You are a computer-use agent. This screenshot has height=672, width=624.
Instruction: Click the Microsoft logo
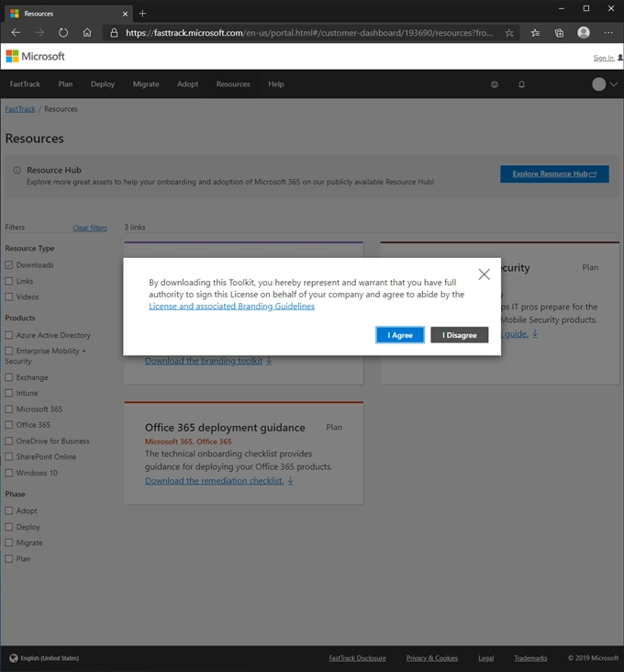tap(35, 56)
